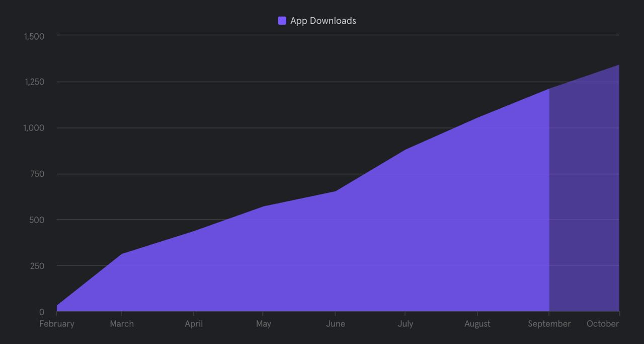Click the July axis label
This screenshot has height=344, width=644.
pyautogui.click(x=405, y=324)
